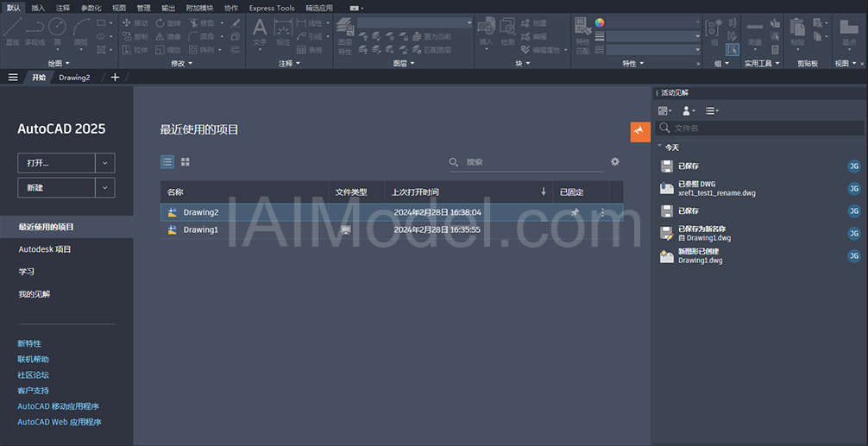The image size is (868, 446).
Task: Open the 联机帮助 link
Action: pyautogui.click(x=33, y=359)
